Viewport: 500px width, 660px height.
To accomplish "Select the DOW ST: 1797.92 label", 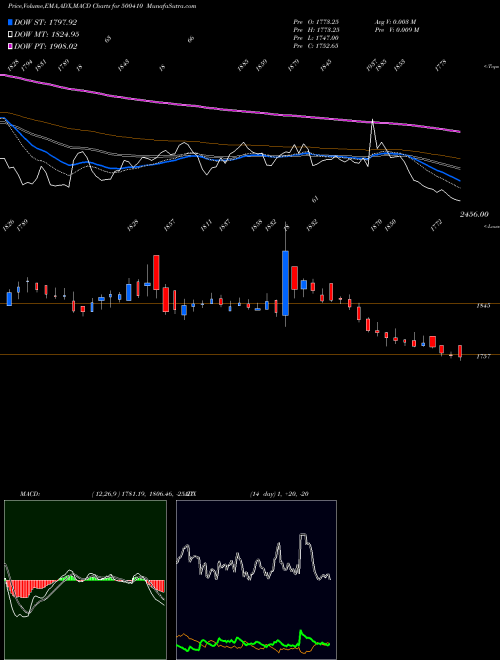I will point(45,22).
